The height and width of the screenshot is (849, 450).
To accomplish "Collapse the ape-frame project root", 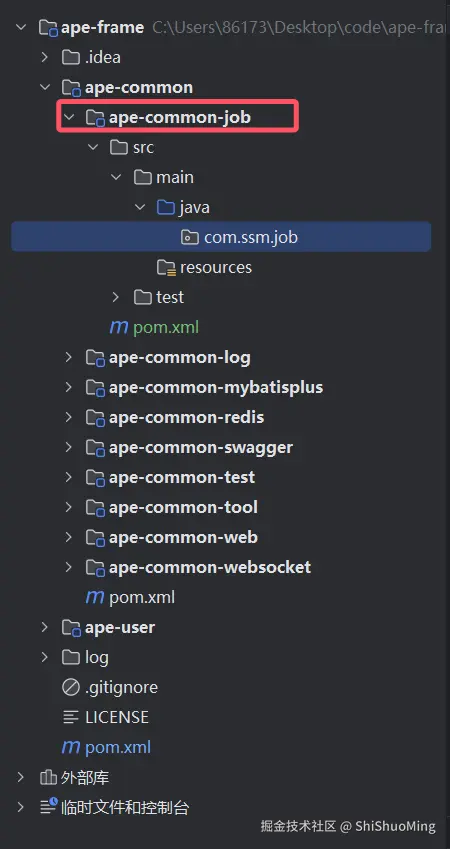I will 21,27.
